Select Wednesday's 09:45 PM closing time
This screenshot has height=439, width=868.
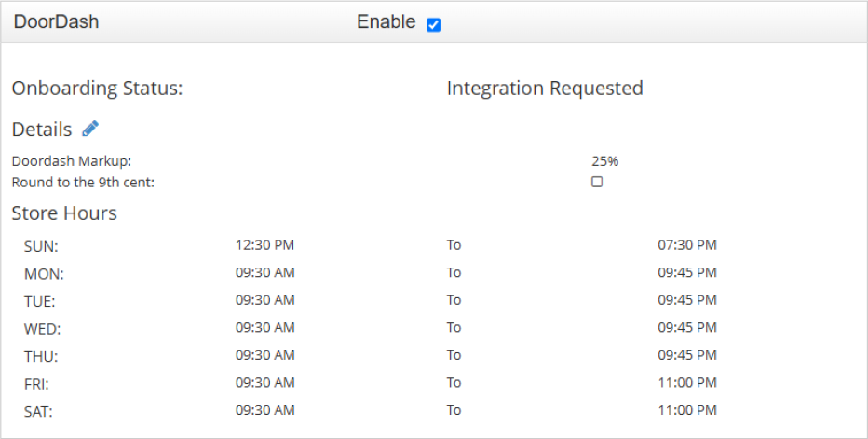(687, 327)
